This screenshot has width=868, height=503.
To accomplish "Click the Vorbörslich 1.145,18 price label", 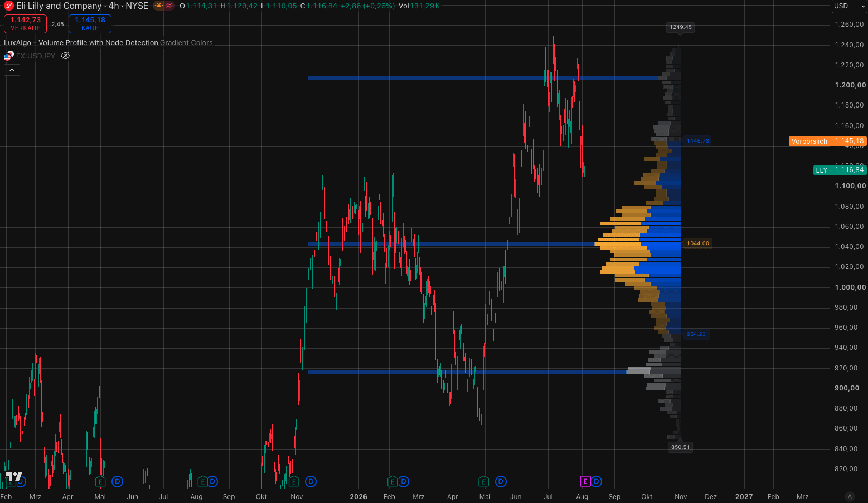I will click(x=827, y=141).
